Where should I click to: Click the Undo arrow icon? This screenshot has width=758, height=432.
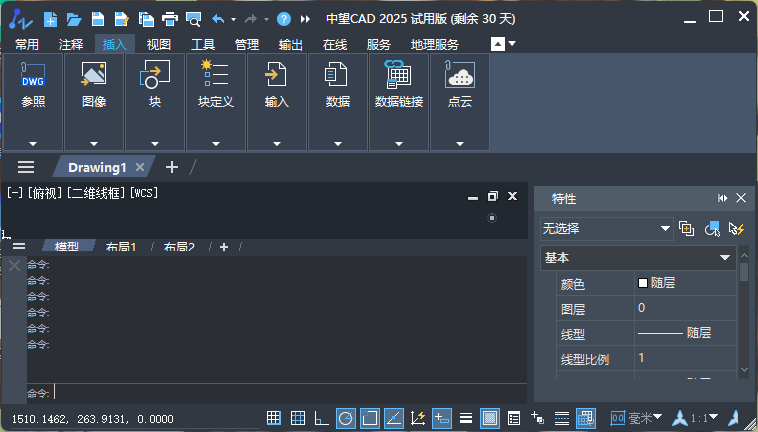[x=218, y=19]
